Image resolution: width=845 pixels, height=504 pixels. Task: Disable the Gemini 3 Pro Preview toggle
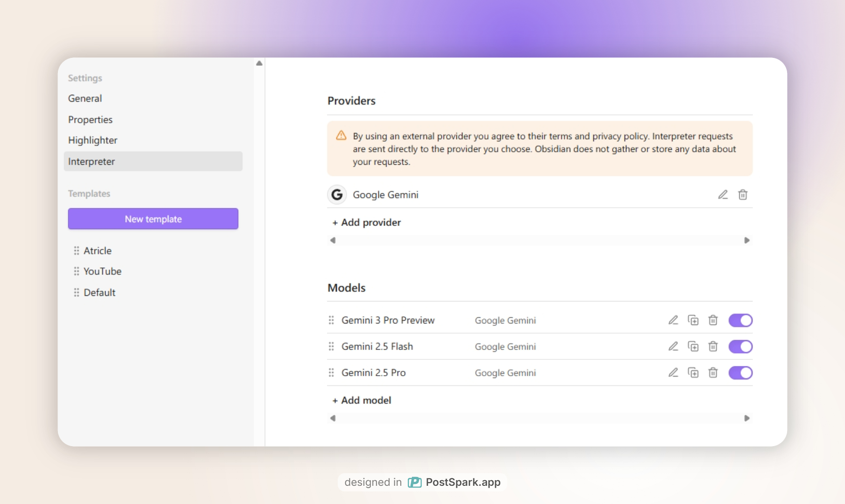coord(740,320)
